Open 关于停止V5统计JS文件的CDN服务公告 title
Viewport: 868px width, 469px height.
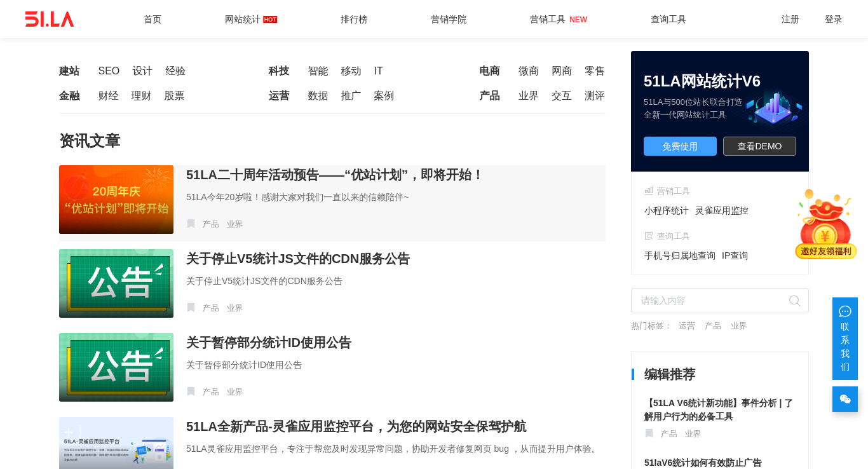point(298,259)
